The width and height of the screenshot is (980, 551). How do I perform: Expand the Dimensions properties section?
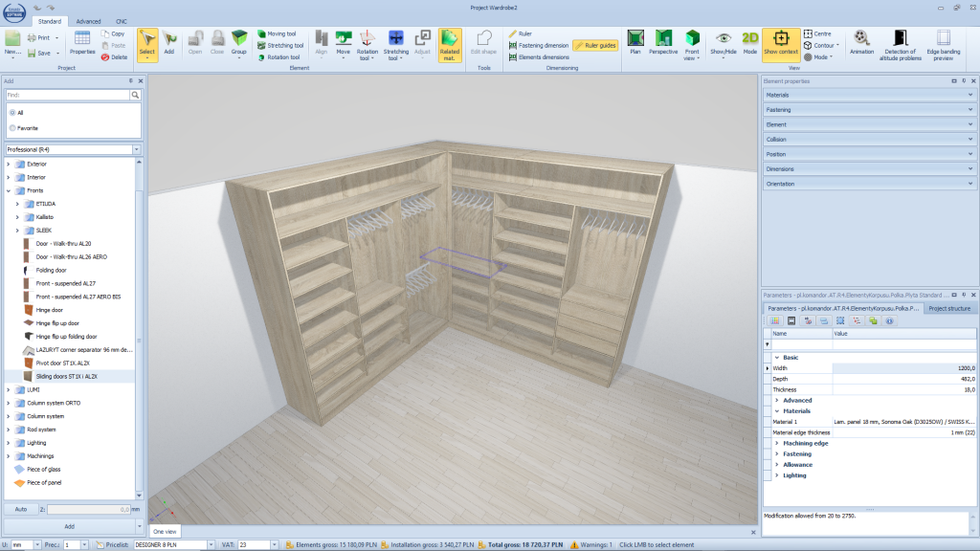[x=869, y=168]
